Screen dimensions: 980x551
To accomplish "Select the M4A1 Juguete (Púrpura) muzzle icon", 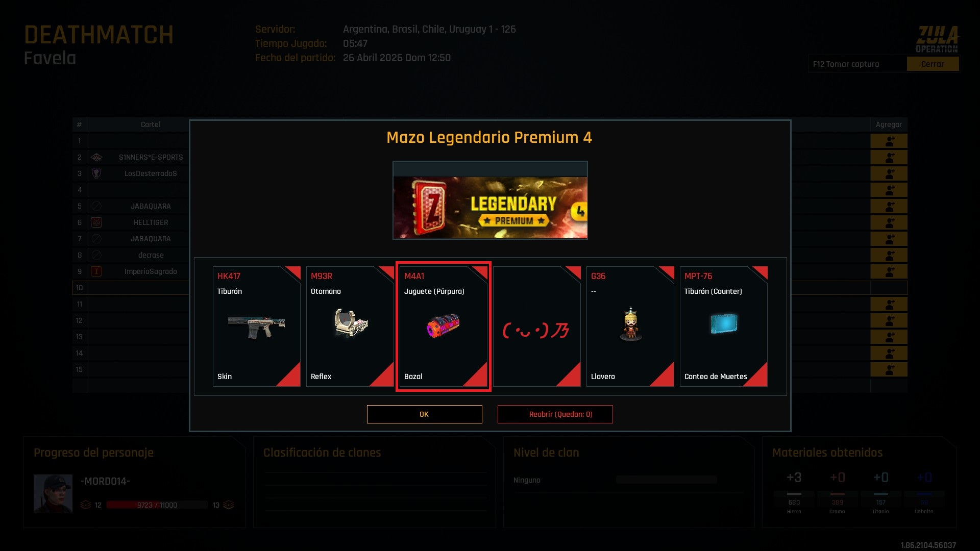I will click(x=443, y=325).
